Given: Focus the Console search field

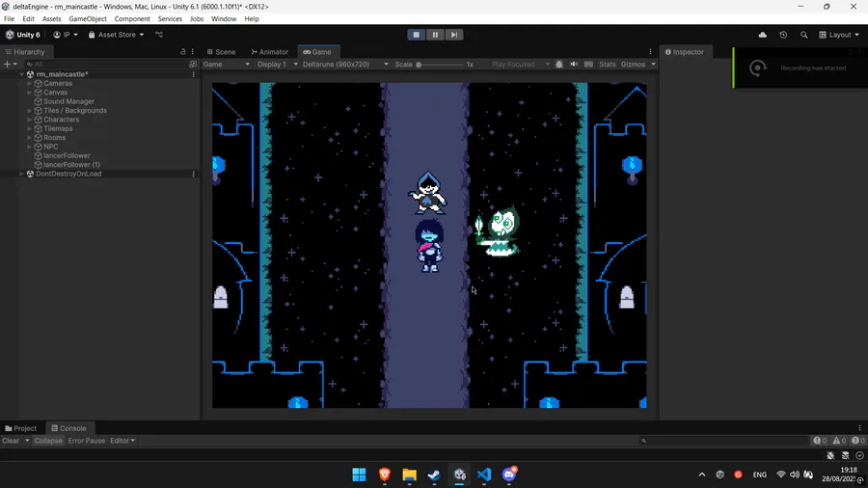Looking at the screenshot, I should click(723, 441).
